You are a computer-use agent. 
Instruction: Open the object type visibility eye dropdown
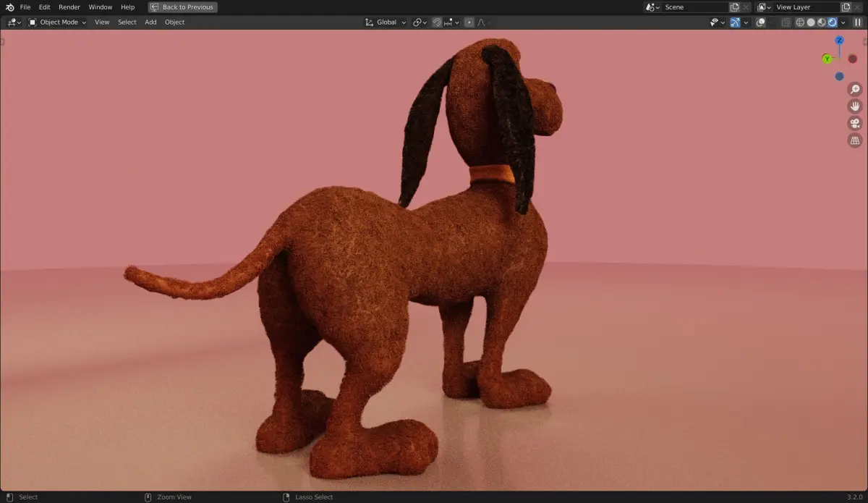click(718, 22)
